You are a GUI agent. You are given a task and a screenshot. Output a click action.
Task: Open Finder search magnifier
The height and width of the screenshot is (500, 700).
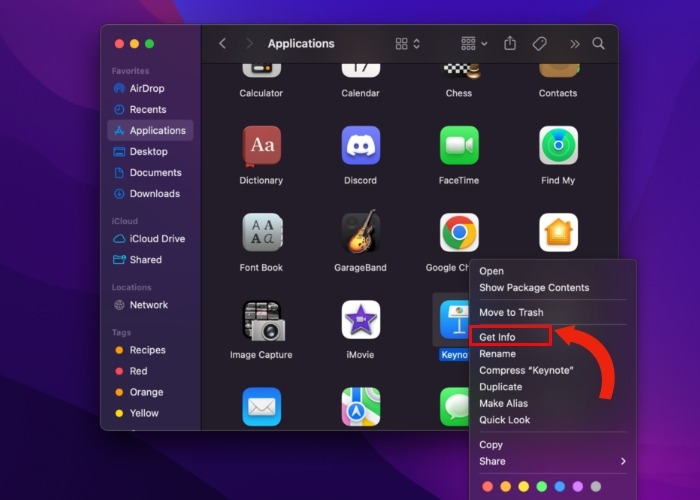tap(598, 43)
